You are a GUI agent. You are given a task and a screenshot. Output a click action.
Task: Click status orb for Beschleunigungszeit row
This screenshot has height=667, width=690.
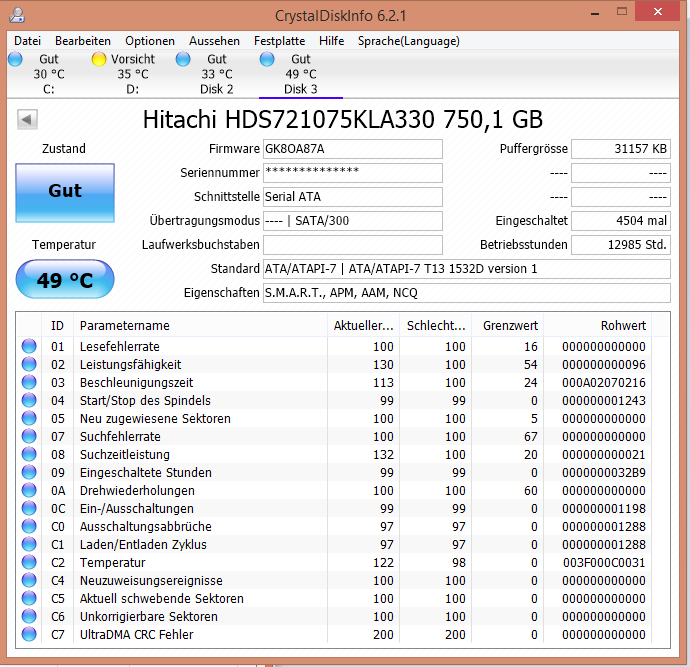(29, 382)
